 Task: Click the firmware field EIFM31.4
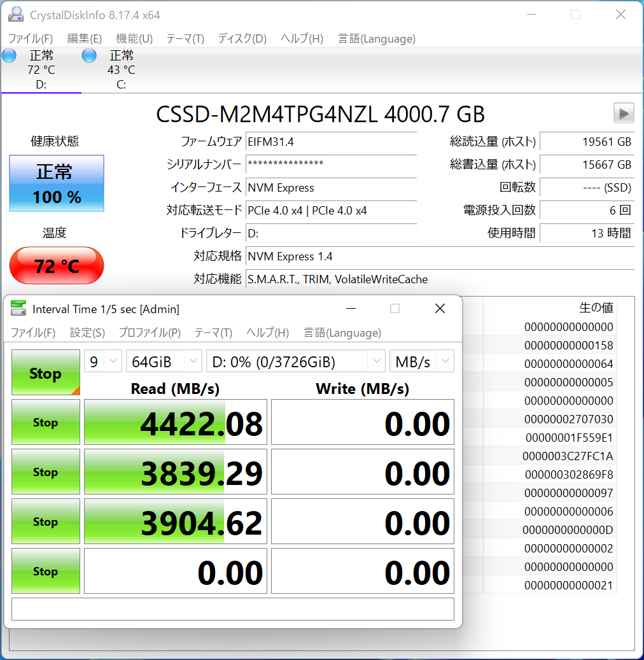332,142
